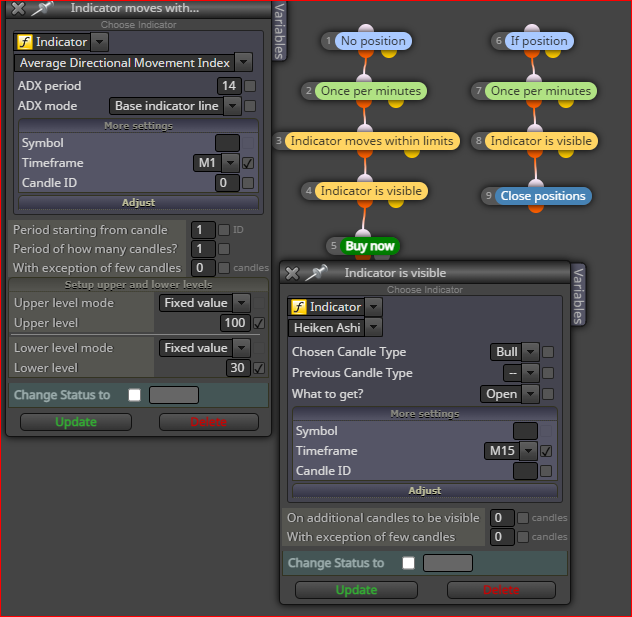Select the Indicator moves within limits block
This screenshot has height=617, width=632.
[372, 141]
